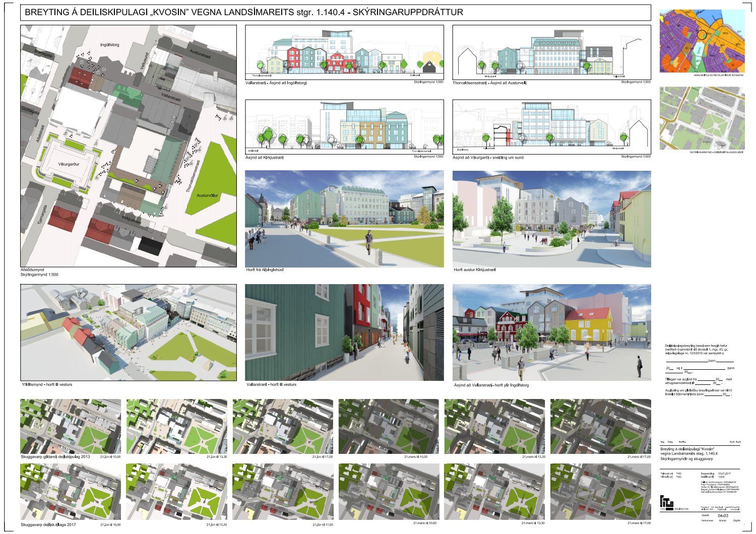
Task: Click the Yfirlitsmynd aerial view to the west
Action: click(128, 332)
